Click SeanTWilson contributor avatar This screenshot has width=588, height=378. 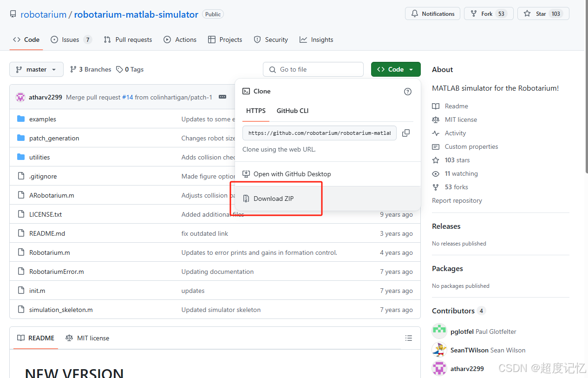click(x=439, y=350)
